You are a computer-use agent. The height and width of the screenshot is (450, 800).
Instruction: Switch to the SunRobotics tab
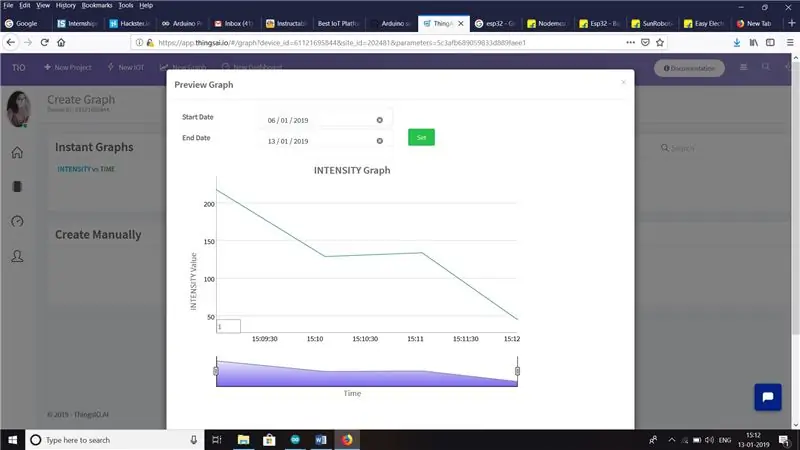point(652,23)
